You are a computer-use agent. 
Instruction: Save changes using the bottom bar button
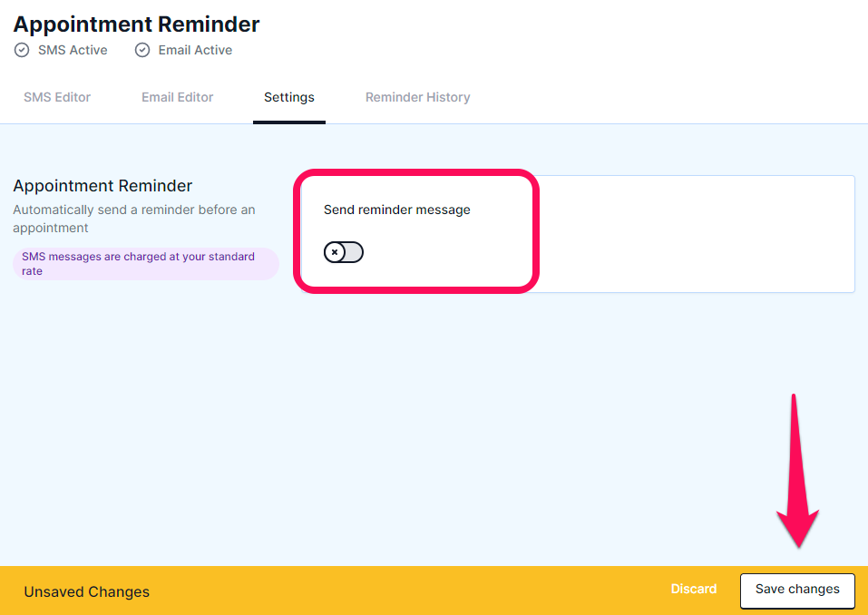[x=797, y=590]
